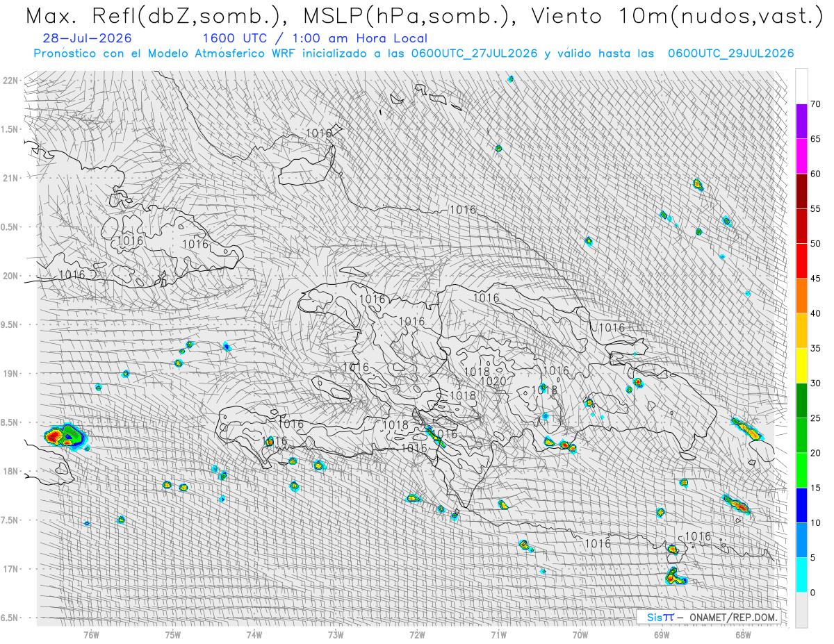This screenshot has height=644, width=834.
Task: Click the cyan 0-5 dBZ color band
Action: tap(801, 575)
